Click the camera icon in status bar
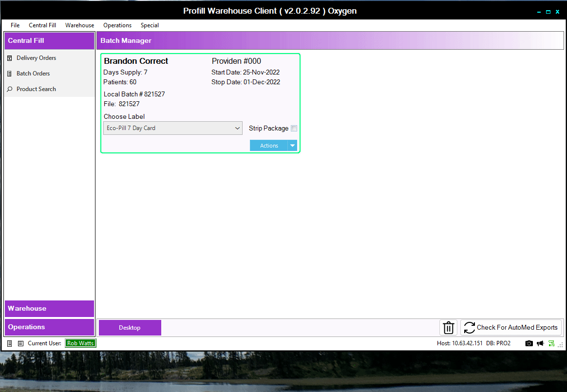This screenshot has width=567, height=392. (529, 343)
